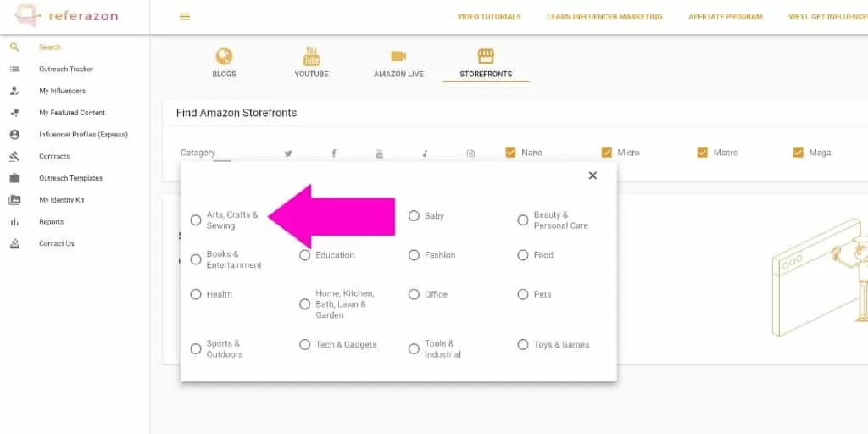
Task: Click the My Featured Content icon
Action: click(15, 113)
